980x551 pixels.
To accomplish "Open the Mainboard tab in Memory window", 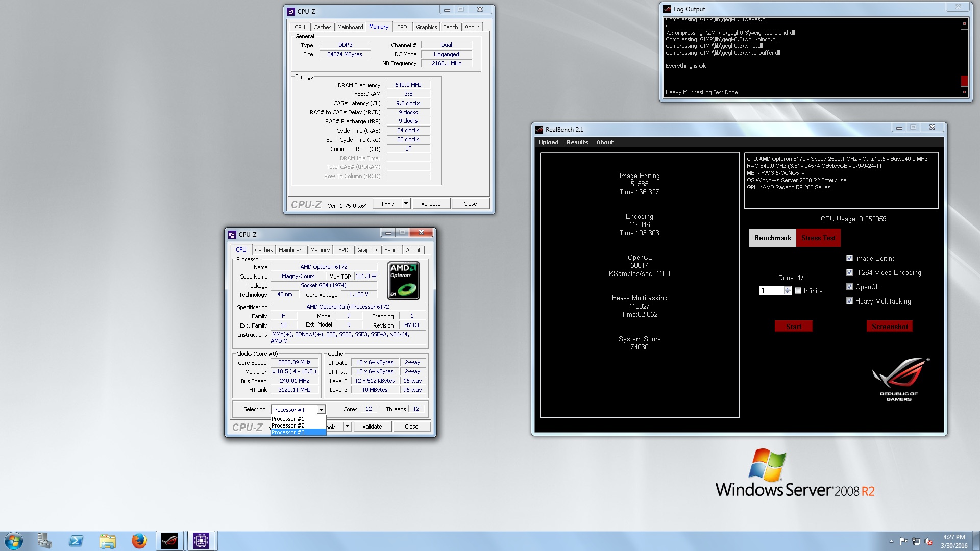I will click(350, 27).
